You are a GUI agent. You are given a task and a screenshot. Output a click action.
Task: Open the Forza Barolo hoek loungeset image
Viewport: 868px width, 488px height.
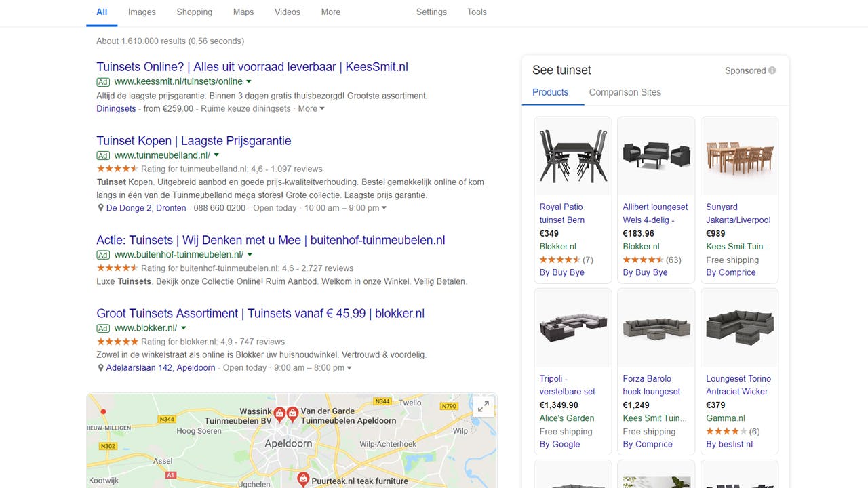pos(656,328)
